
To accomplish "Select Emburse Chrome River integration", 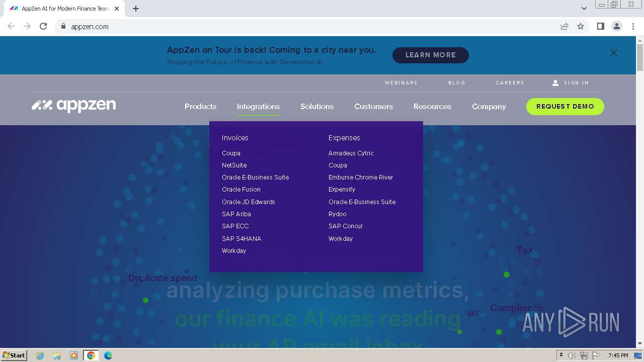I will (361, 177).
